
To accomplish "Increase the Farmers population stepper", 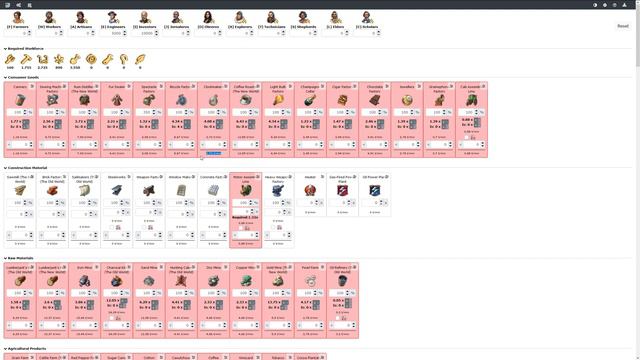I will 29,32.
